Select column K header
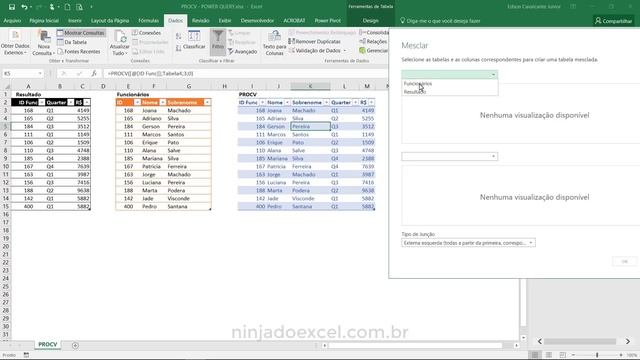 pos(310,86)
